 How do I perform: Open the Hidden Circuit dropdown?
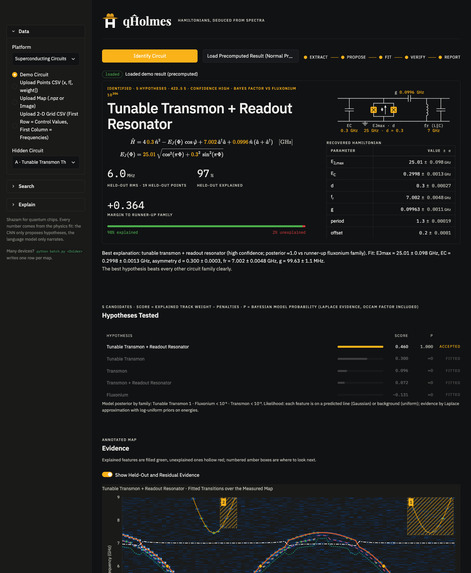pos(45,162)
